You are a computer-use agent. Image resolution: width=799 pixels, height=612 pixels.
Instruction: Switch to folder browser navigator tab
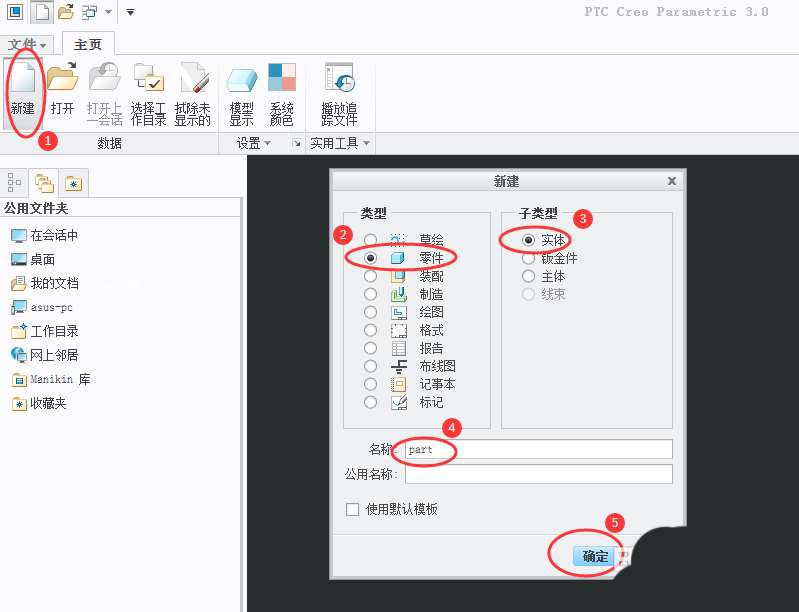coord(44,182)
